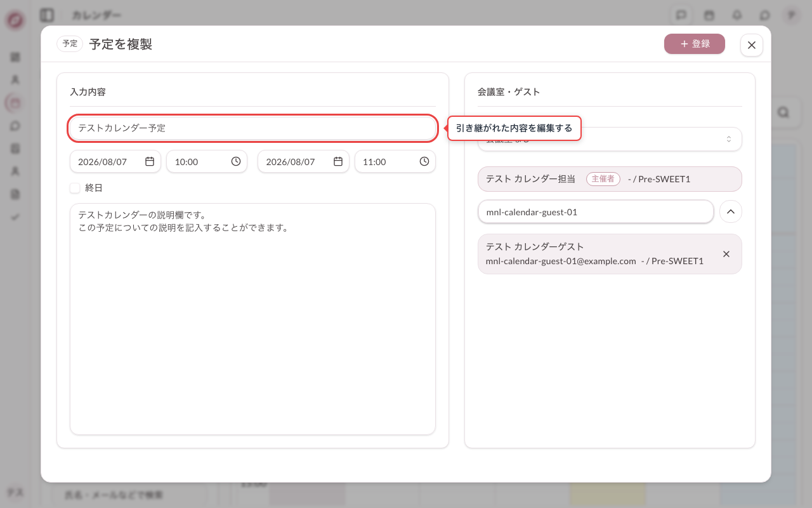
Task: Click the magnifier search icon behind the dialog
Action: click(x=783, y=112)
